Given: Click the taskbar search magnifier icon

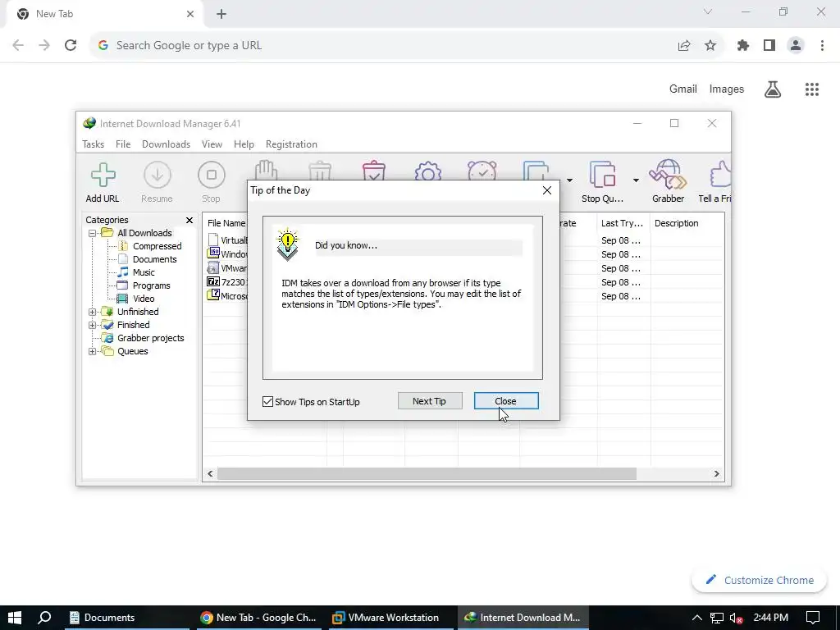Looking at the screenshot, I should coord(44,618).
